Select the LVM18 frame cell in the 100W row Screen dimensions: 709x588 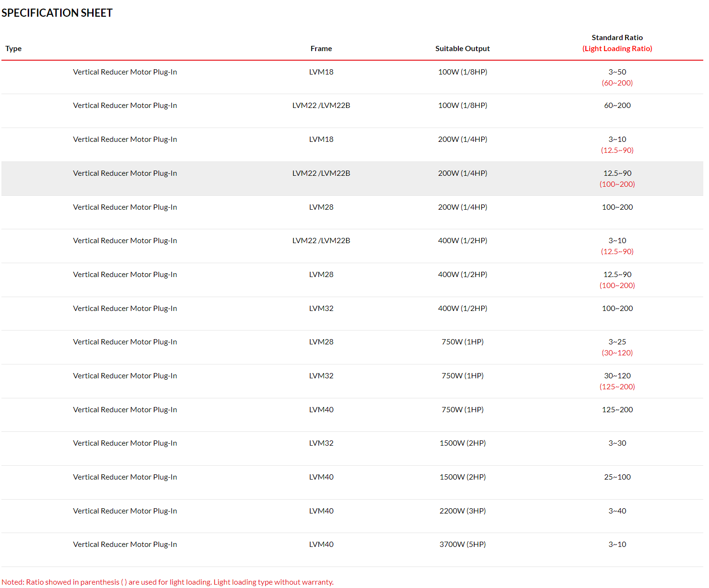tap(321, 72)
